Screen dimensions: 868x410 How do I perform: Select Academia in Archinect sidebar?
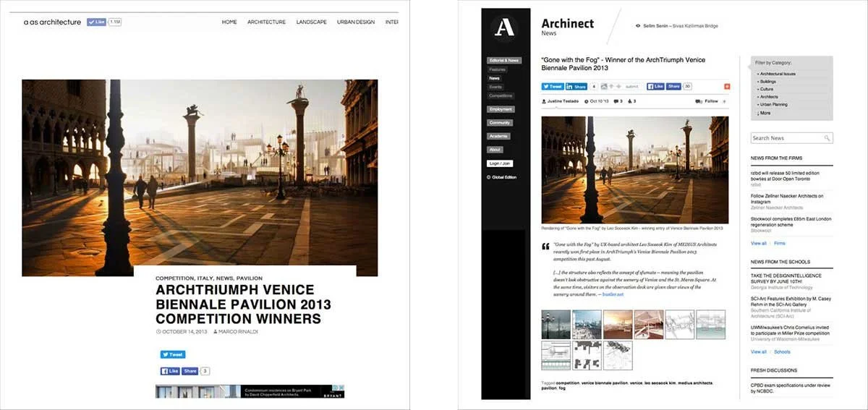[x=498, y=136]
